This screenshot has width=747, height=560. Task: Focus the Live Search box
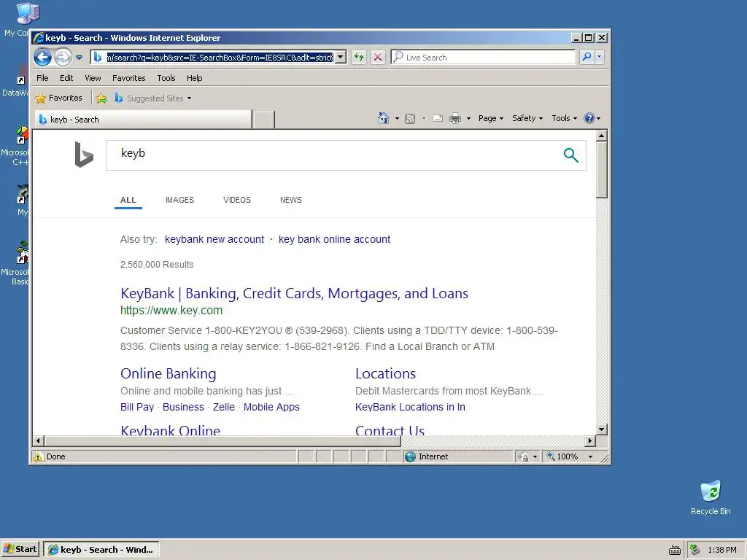[x=483, y=57]
